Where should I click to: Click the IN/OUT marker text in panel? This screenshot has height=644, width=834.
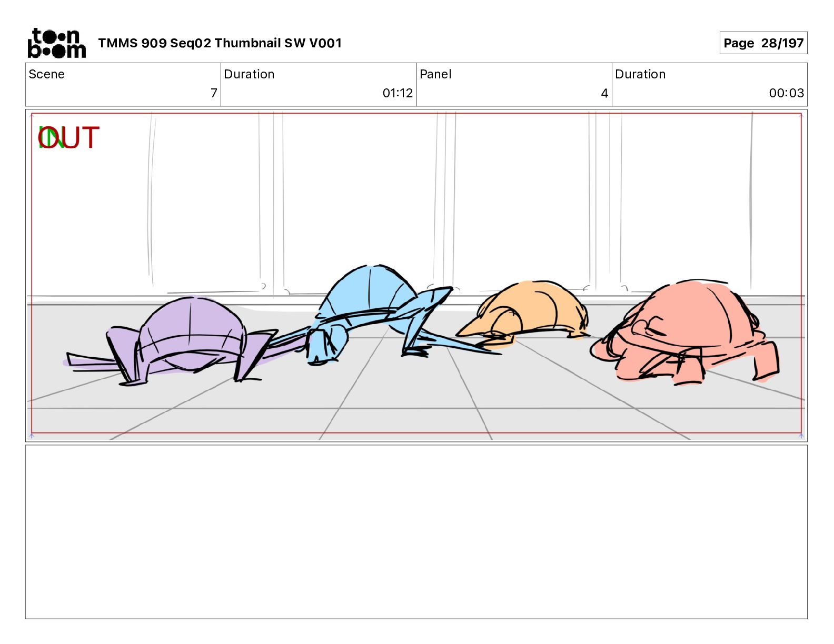68,138
